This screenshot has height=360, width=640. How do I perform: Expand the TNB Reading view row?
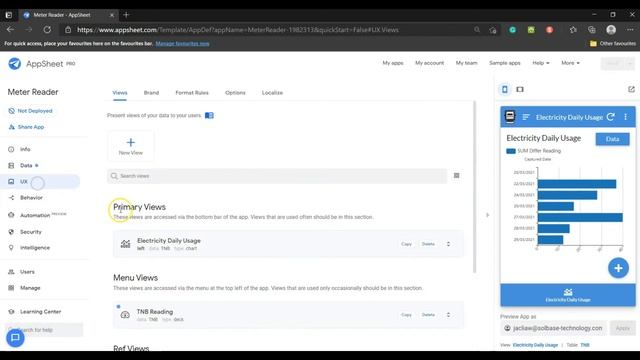(x=288, y=315)
